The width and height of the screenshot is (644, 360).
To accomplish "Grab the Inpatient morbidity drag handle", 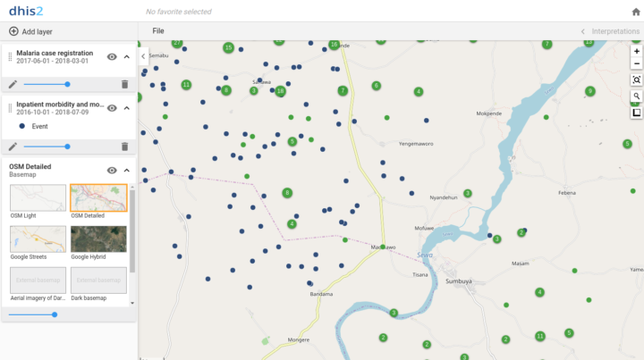I will click(x=10, y=108).
